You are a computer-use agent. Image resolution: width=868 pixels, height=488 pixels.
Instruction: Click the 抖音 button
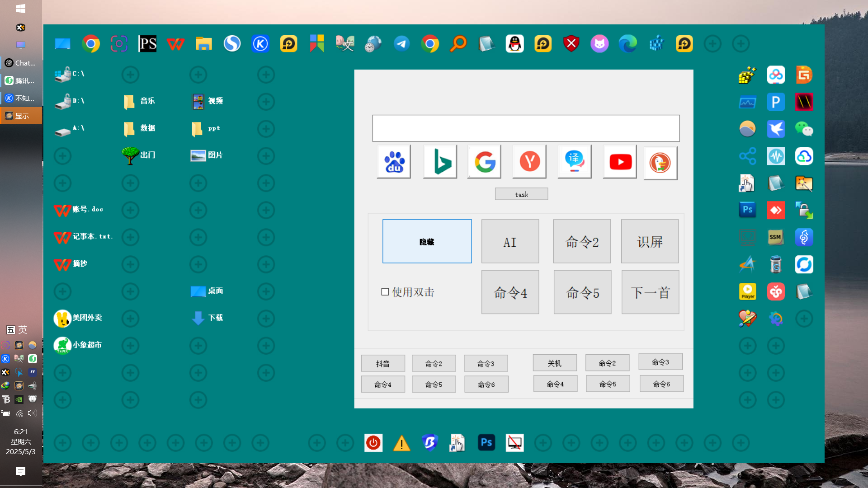tap(383, 363)
